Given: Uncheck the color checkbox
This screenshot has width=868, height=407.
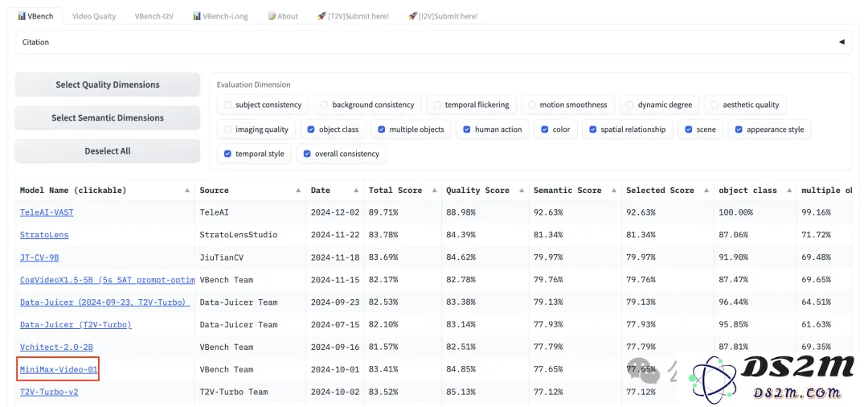Looking at the screenshot, I should pyautogui.click(x=545, y=129).
